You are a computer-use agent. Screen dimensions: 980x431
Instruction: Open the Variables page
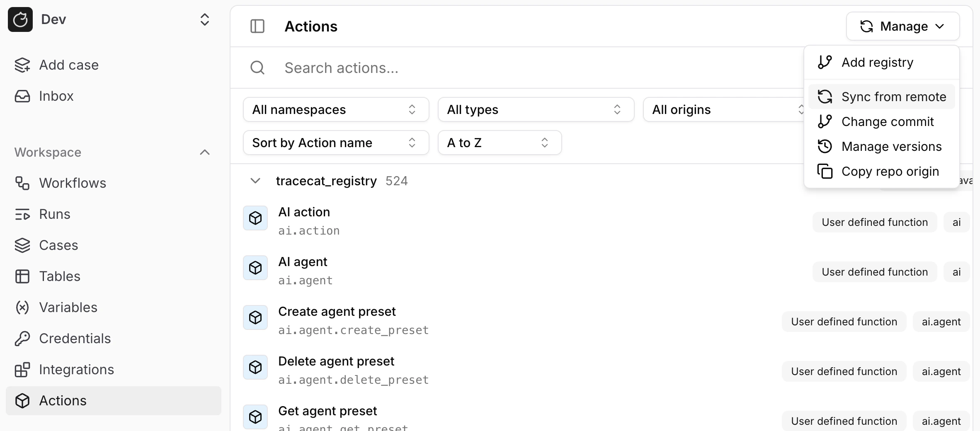(68, 308)
